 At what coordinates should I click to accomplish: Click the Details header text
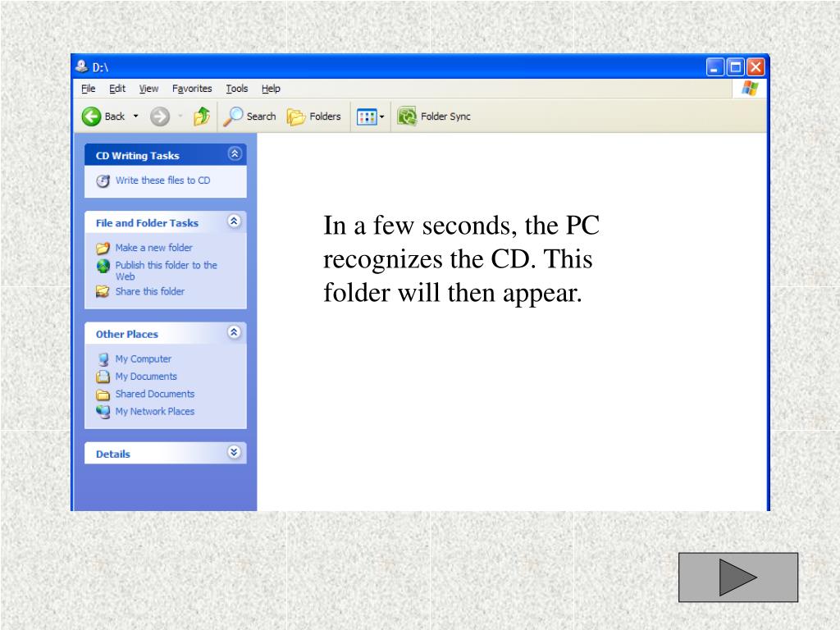[113, 454]
